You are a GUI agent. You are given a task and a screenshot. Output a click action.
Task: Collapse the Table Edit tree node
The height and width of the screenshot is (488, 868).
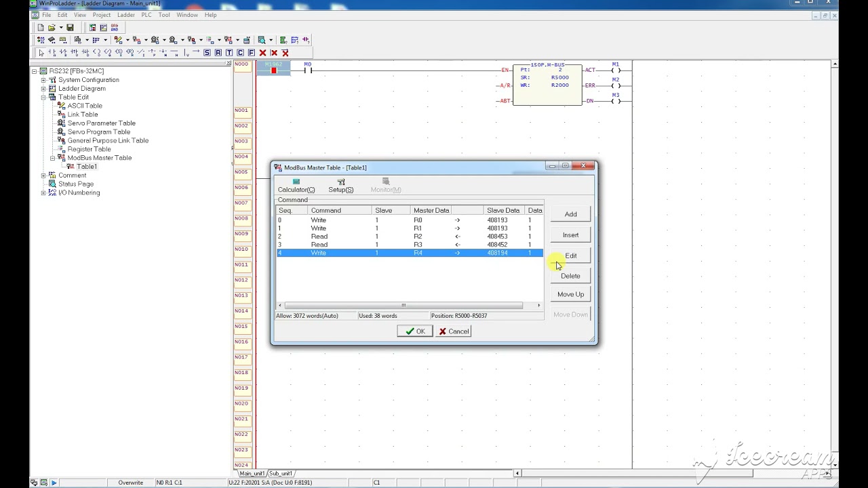tap(43, 97)
